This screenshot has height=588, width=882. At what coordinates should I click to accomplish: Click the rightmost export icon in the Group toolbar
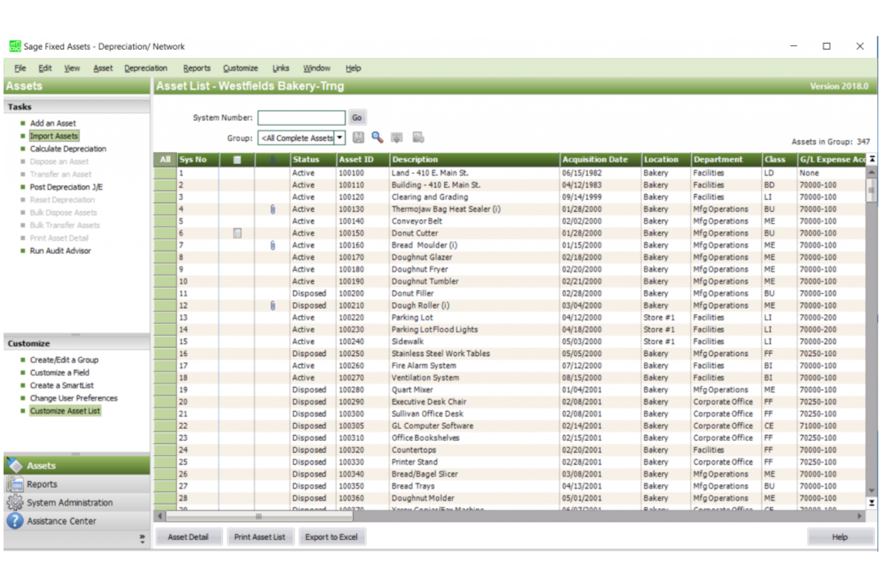[419, 138]
